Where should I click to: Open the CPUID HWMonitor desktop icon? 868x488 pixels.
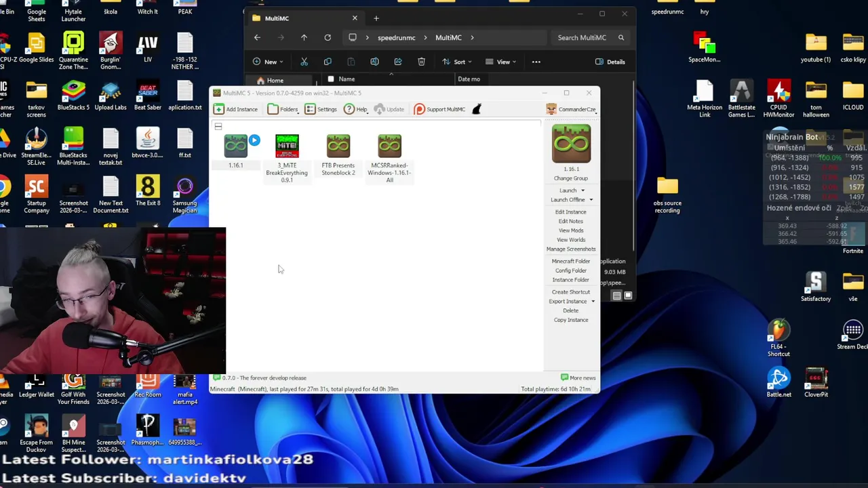point(778,98)
